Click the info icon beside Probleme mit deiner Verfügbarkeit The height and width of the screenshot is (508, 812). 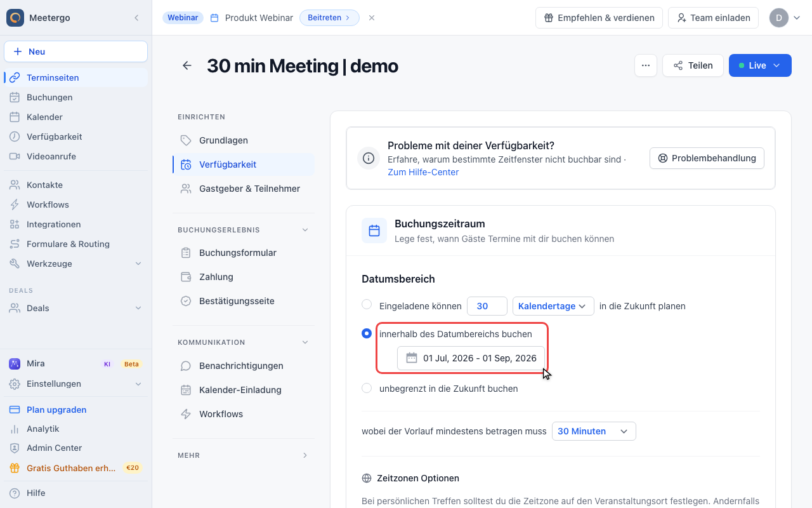click(369, 158)
